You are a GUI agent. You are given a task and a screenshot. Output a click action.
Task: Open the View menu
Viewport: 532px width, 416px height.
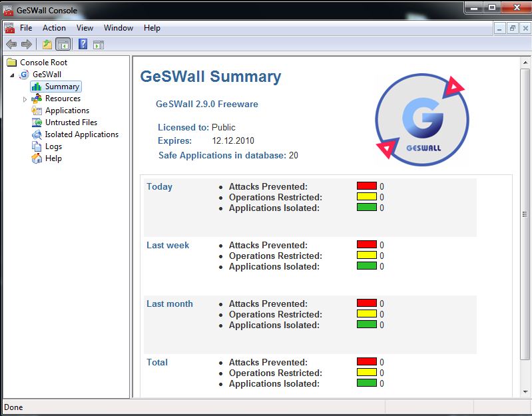tap(85, 28)
